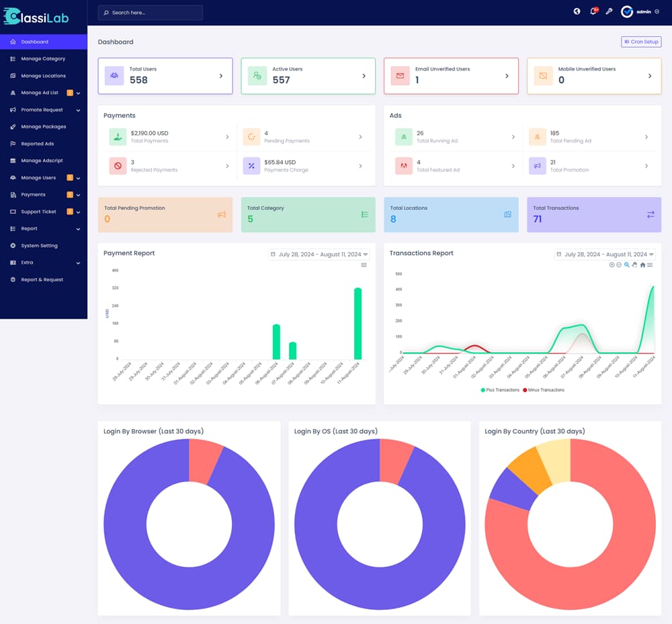
Task: Click the notification bell icon
Action: tap(593, 11)
